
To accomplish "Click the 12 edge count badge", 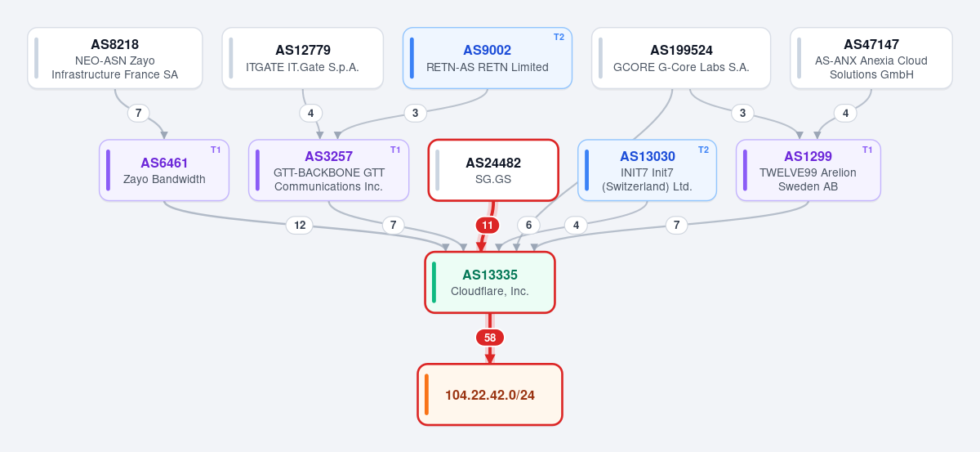I will (x=300, y=225).
